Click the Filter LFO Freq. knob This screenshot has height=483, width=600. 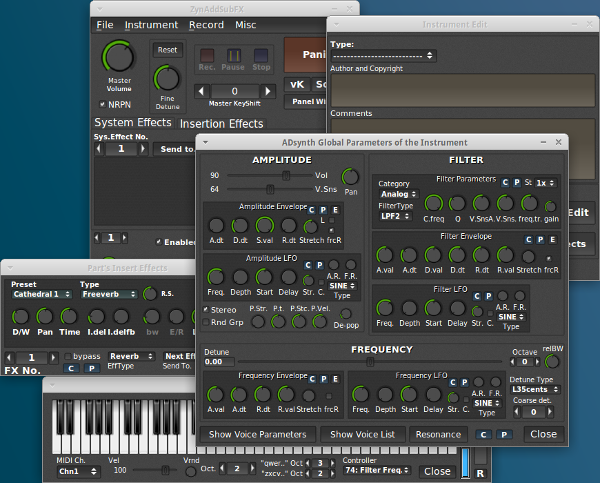385,308
